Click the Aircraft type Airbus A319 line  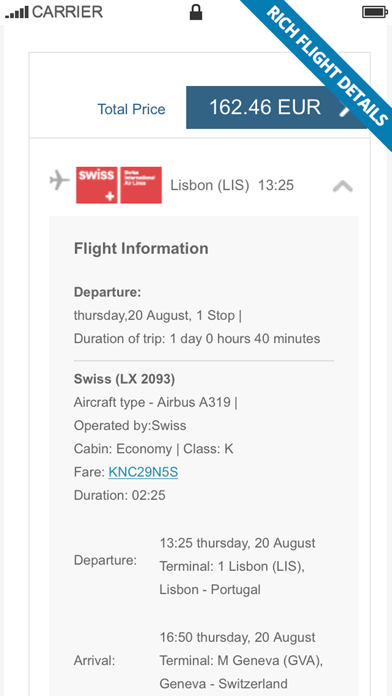point(155,403)
